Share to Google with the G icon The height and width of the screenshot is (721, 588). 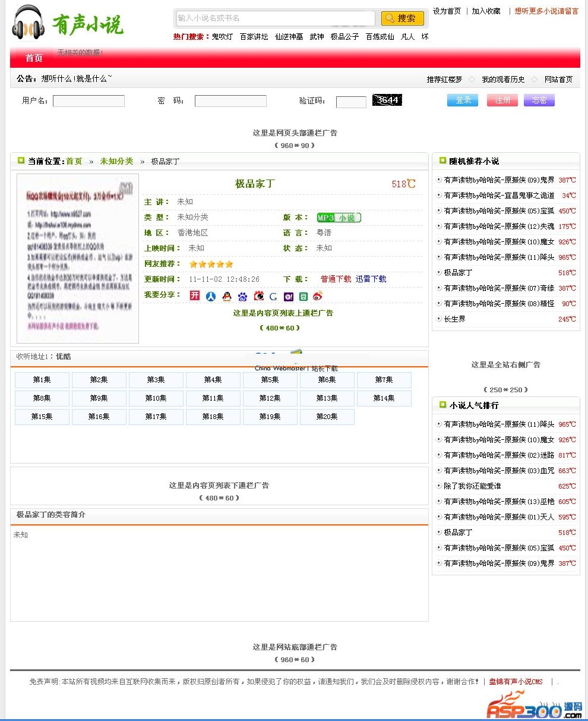[x=273, y=297]
